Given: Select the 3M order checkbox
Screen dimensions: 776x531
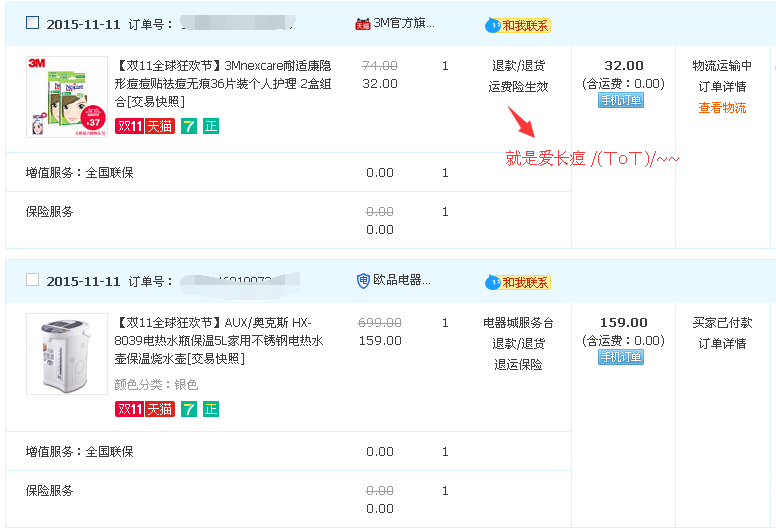Looking at the screenshot, I should tap(32, 24).
